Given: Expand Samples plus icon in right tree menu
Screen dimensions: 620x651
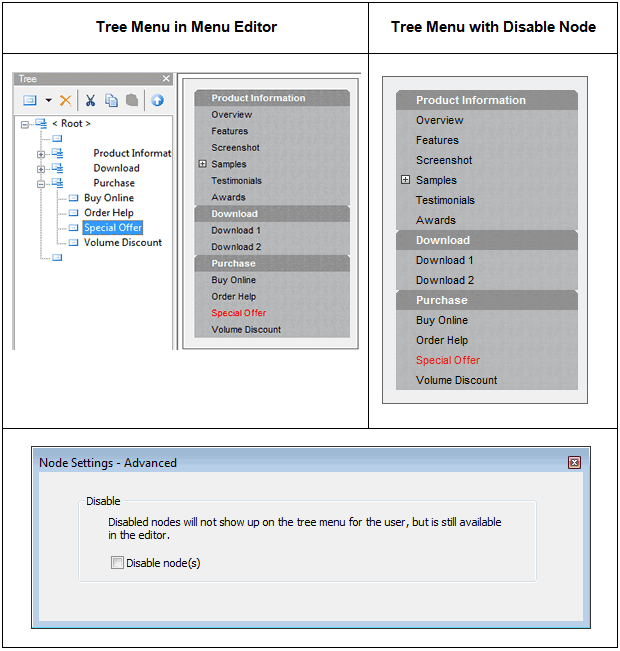Looking at the screenshot, I should tap(405, 180).
